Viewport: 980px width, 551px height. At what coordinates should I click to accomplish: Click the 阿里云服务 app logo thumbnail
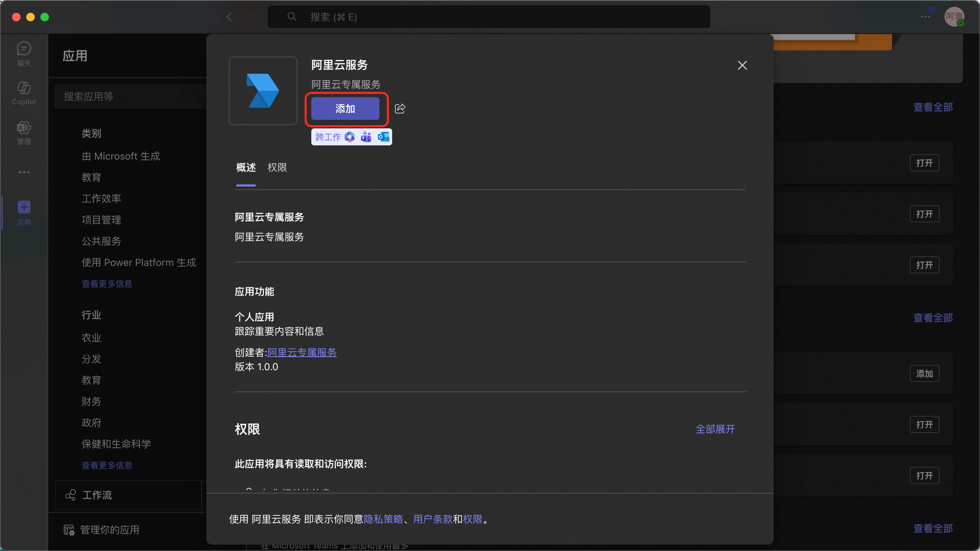(263, 90)
